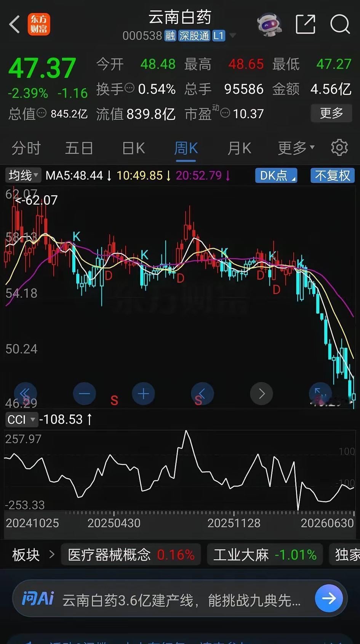360x644 pixels.
Task: Switch to 月K tab
Action: [239, 148]
